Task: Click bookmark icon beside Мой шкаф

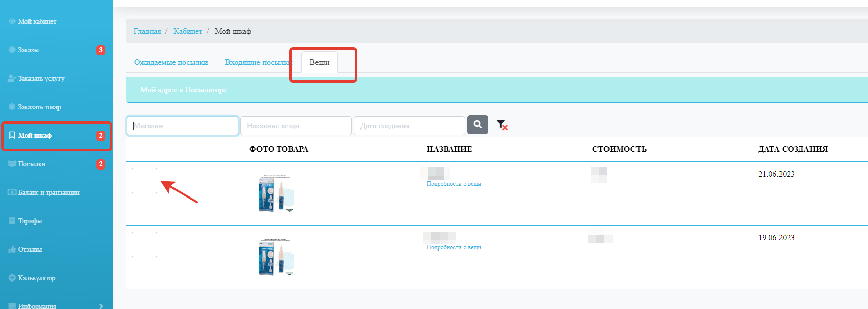Action: click(12, 135)
